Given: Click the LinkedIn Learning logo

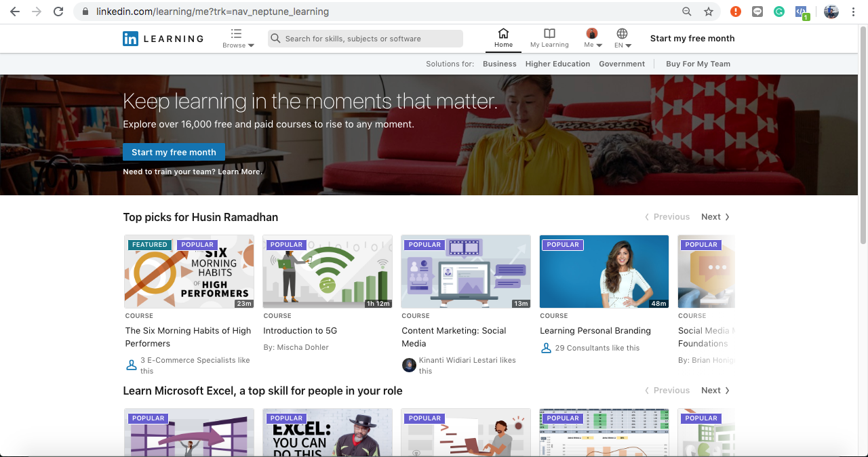Looking at the screenshot, I should 163,39.
